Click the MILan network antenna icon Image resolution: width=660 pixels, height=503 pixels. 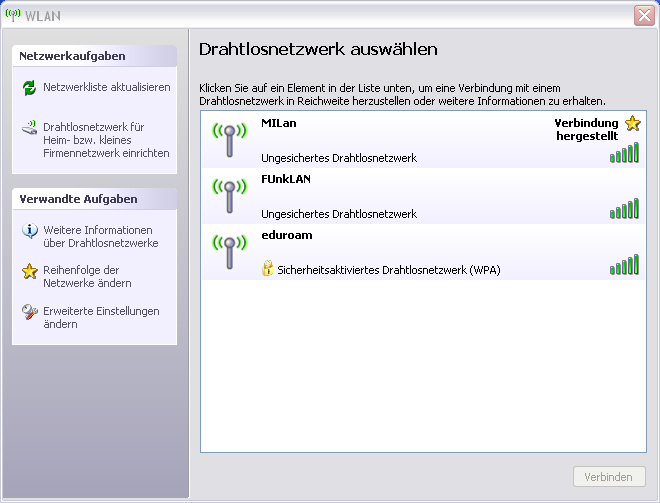(x=230, y=139)
